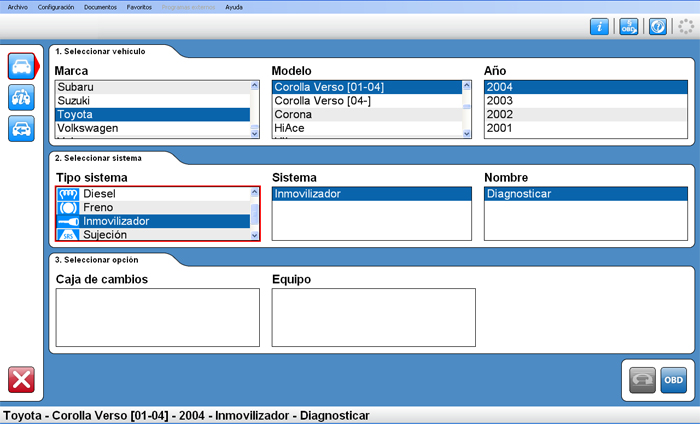Select HiAce in the Modelo list
This screenshot has height=424, width=700.
coord(367,128)
